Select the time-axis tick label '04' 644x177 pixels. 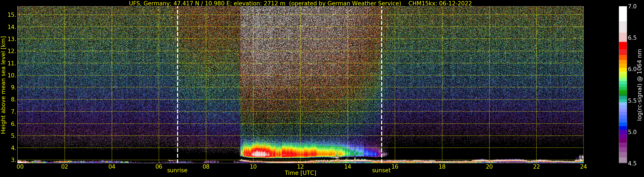tap(112, 167)
